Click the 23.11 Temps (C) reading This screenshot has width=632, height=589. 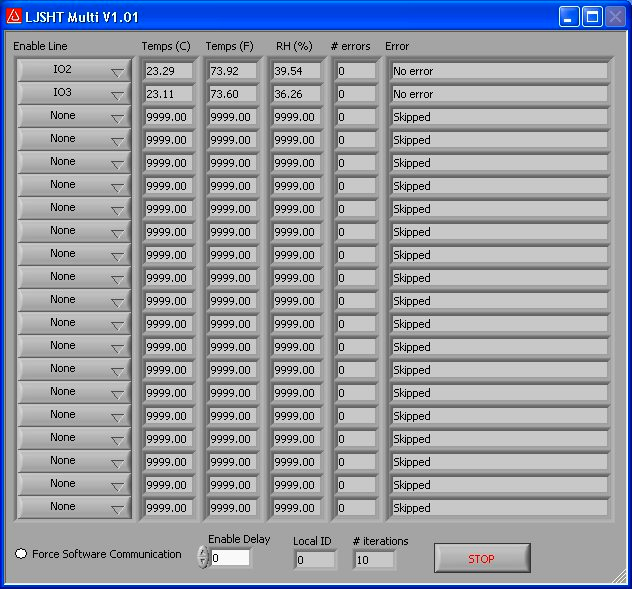coord(168,94)
